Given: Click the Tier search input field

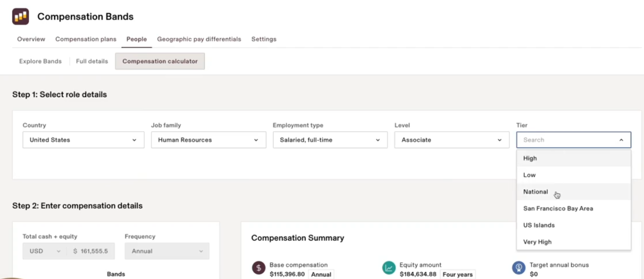Looking at the screenshot, I should pos(566,140).
